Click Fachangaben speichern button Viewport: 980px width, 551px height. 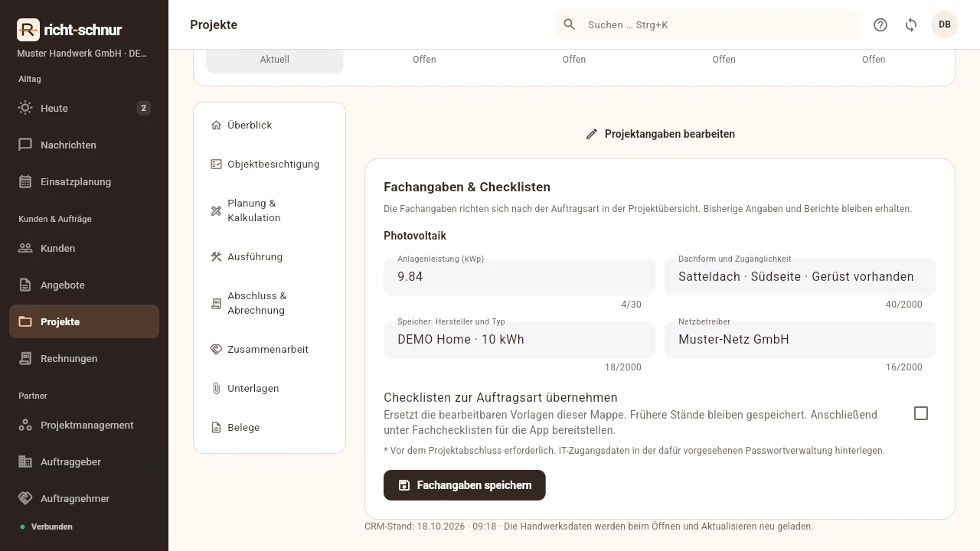(x=465, y=485)
